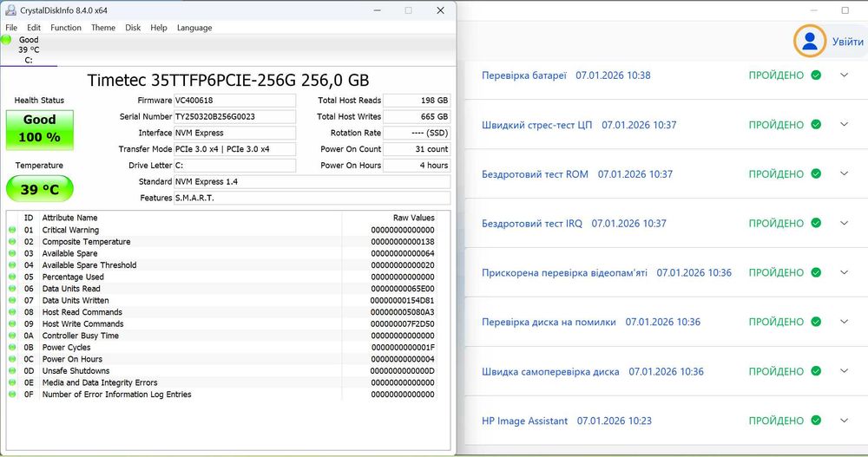Click the Transfer Mode field PCIe 3.0 x4

[234, 149]
